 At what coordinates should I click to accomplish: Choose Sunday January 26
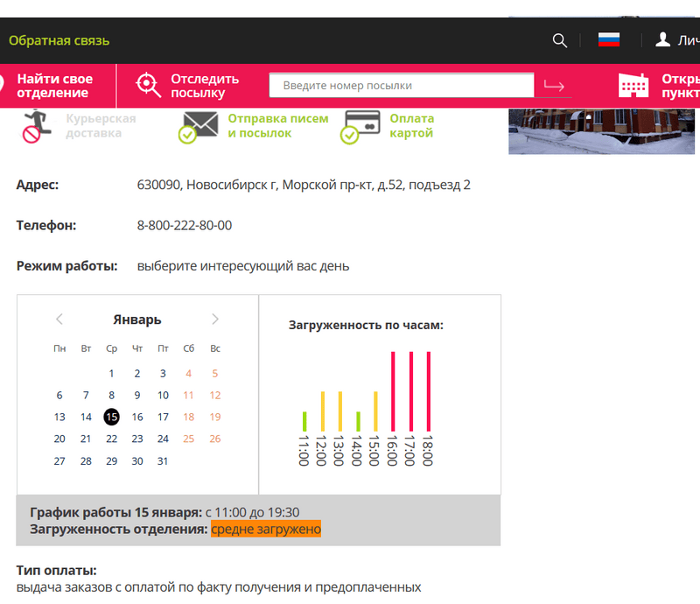[x=214, y=439]
